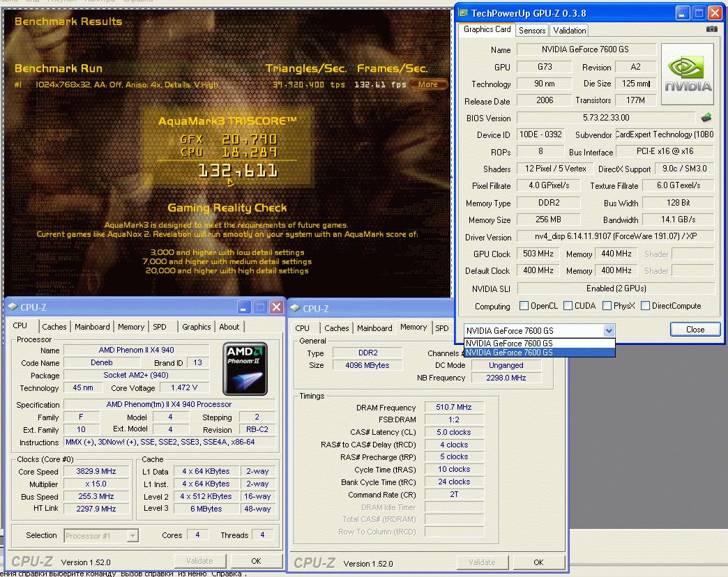Screen dimensions: 728x577
Task: Click the Core Speed value 3829.9 MHz
Action: (x=96, y=471)
